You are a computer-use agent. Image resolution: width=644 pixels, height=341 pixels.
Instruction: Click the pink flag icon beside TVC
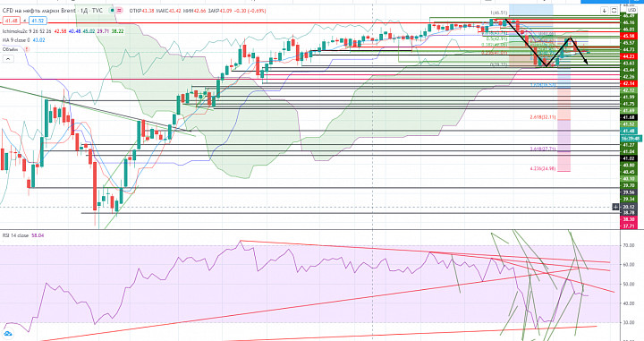pyautogui.click(x=119, y=10)
